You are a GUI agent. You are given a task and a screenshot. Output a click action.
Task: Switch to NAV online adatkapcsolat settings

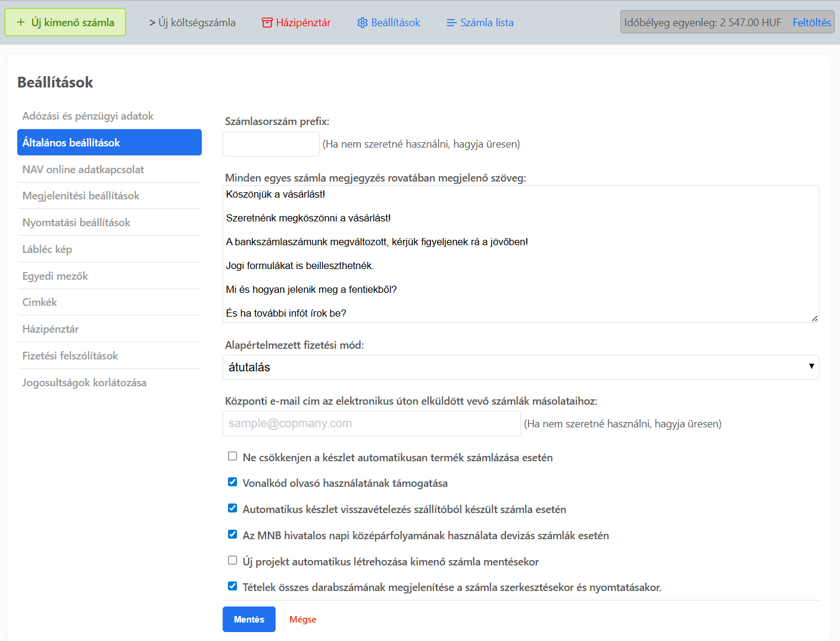pos(83,170)
